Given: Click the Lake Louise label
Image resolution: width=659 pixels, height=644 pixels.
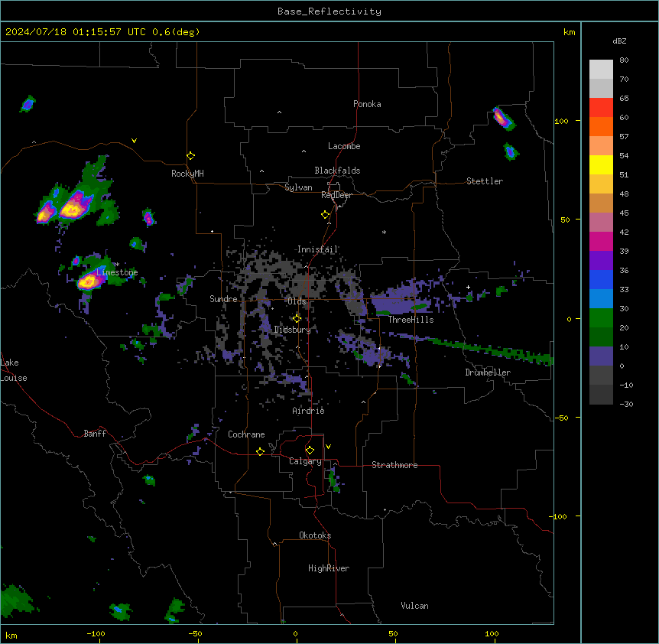Looking at the screenshot, I should (14, 370).
